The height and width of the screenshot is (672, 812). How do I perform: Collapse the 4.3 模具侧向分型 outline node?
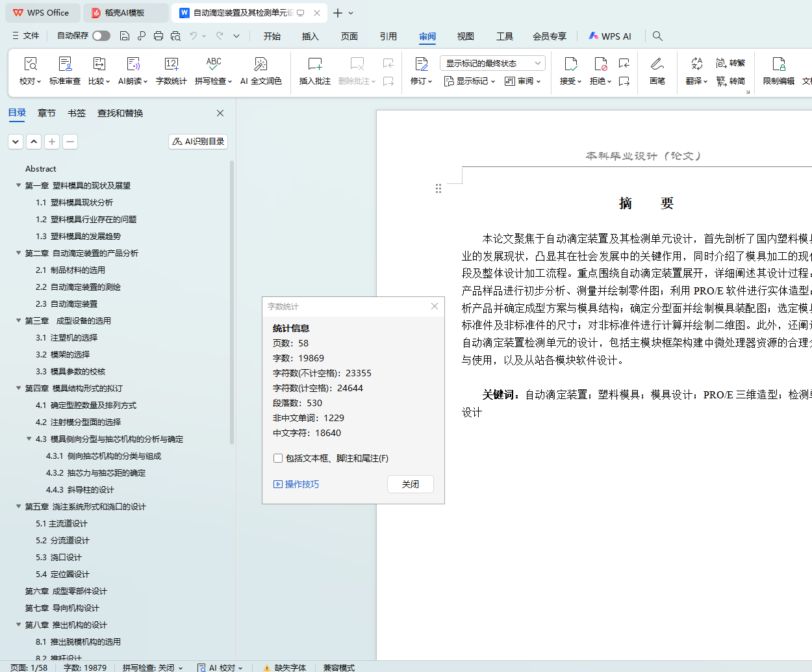tap(29, 439)
